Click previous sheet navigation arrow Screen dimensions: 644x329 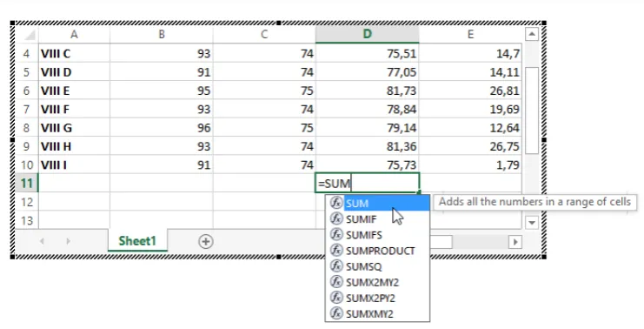pyautogui.click(x=42, y=241)
